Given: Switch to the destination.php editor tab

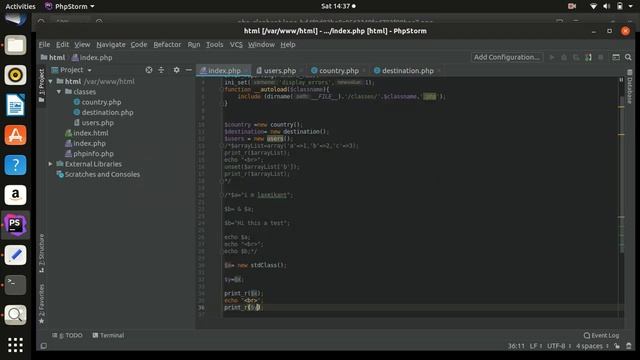Looking at the screenshot, I should pos(404,71).
